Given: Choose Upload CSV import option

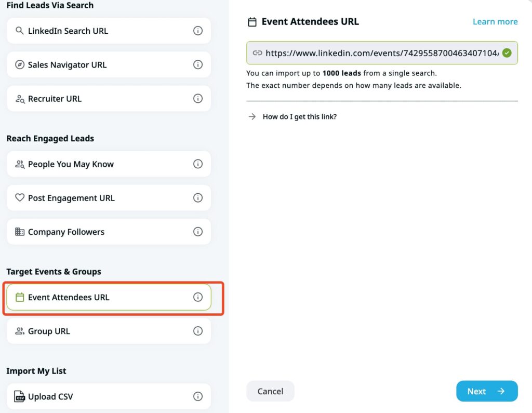Looking at the screenshot, I should tap(50, 396).
